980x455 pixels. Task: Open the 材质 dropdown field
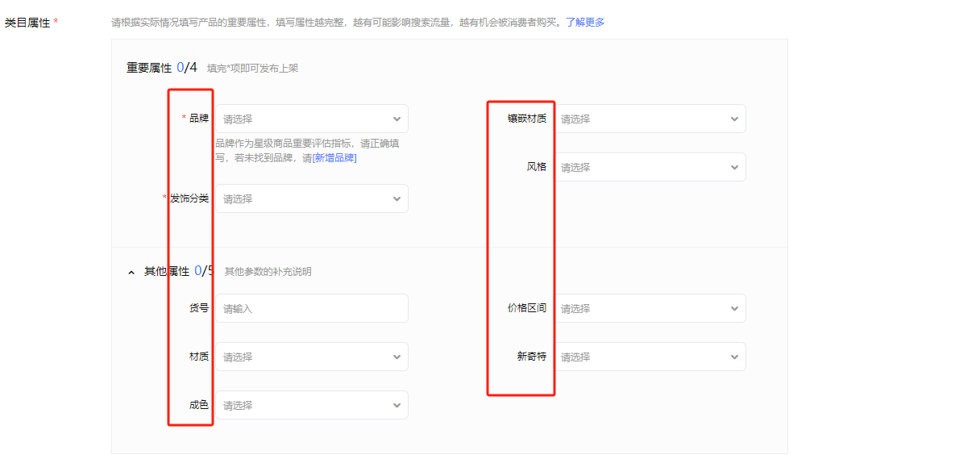click(310, 357)
